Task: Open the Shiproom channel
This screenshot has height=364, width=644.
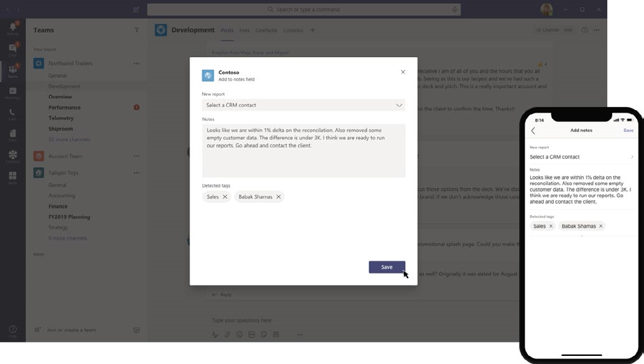Action: 60,129
